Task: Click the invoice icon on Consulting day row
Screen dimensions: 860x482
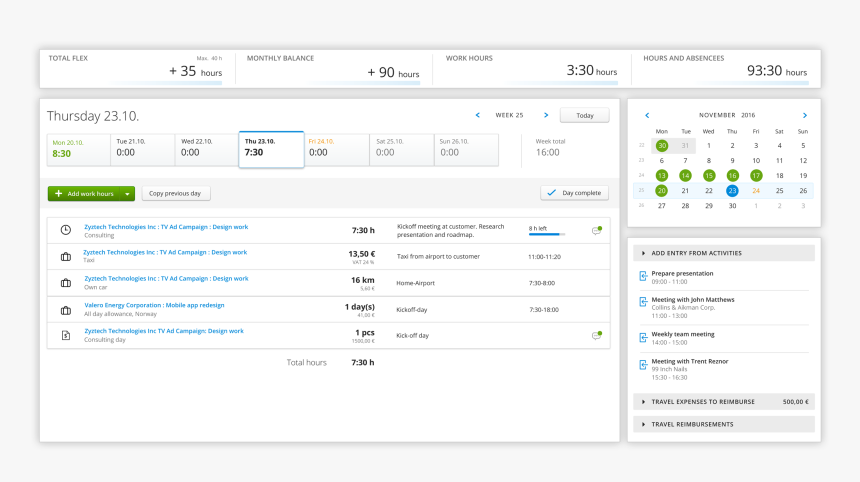Action: (66, 335)
